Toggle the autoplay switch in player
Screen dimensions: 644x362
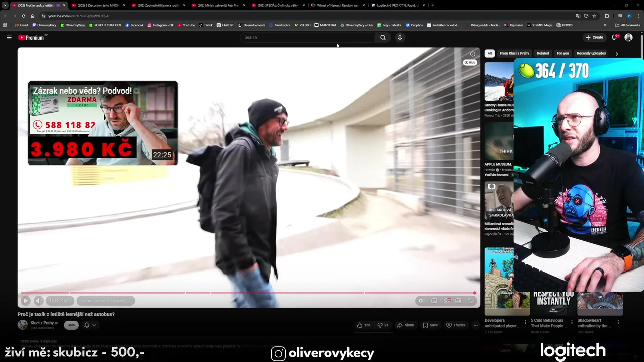421,301
